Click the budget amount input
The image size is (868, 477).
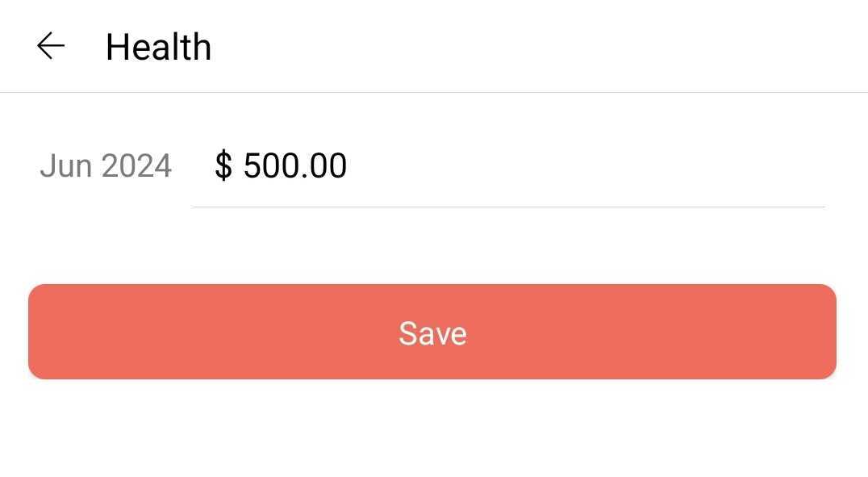pos(507,166)
